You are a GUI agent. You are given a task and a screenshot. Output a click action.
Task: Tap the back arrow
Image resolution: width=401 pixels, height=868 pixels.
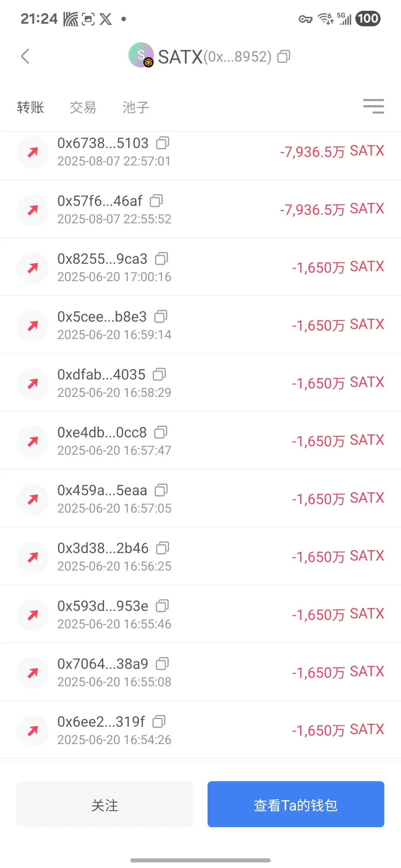(25, 56)
